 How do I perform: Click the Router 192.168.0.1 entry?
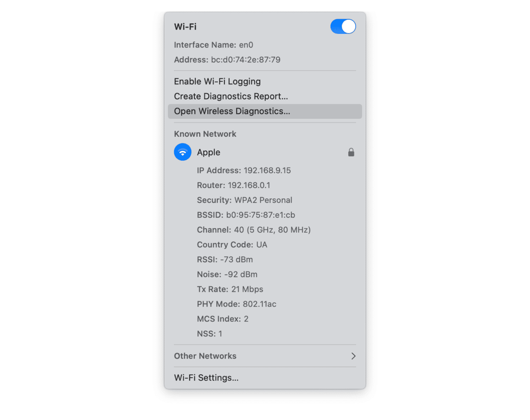[234, 185]
